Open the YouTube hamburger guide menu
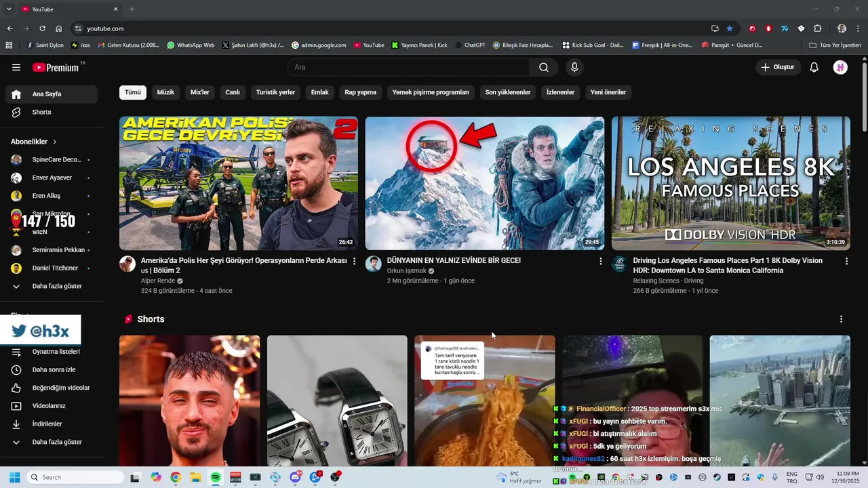868x488 pixels. click(16, 67)
